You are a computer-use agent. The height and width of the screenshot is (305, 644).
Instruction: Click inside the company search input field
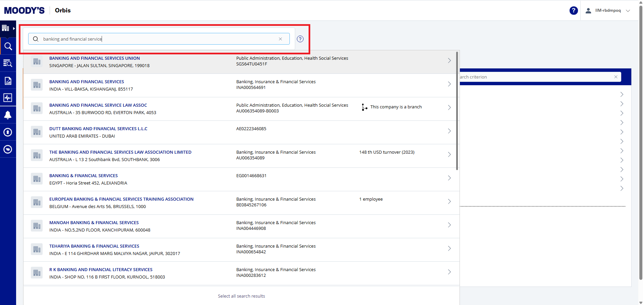click(158, 39)
